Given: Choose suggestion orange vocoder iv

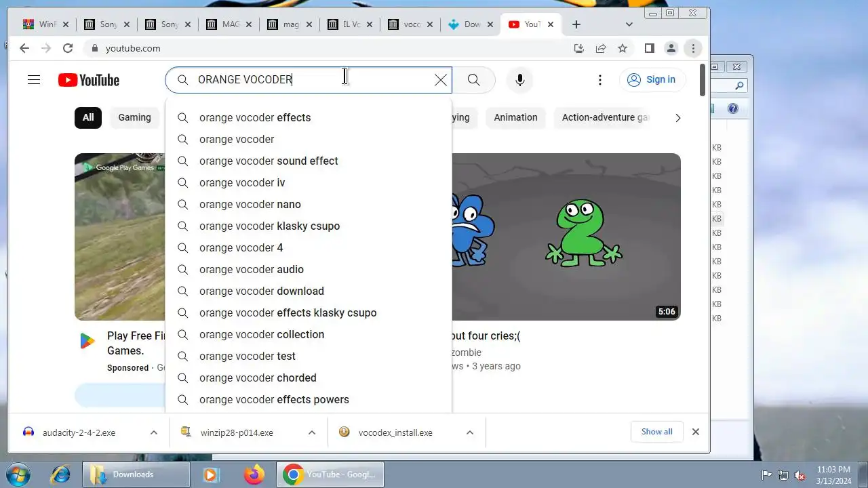Looking at the screenshot, I should [x=309, y=182].
